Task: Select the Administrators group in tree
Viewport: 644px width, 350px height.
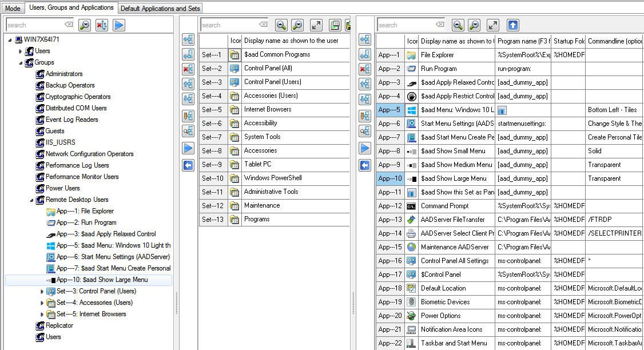Action: (x=64, y=74)
